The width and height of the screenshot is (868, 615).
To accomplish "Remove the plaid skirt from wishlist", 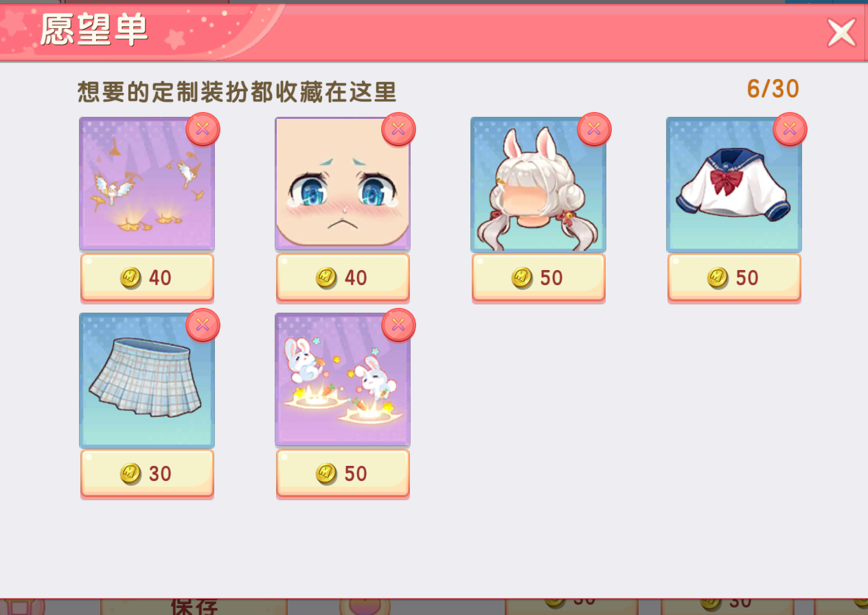I will coord(203,325).
